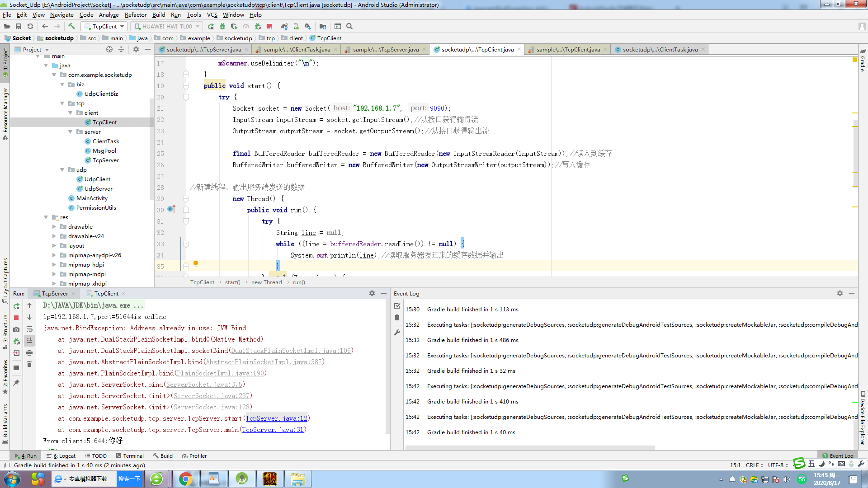The height and width of the screenshot is (488, 868).
Task: Open the Navigate menu
Action: (62, 14)
